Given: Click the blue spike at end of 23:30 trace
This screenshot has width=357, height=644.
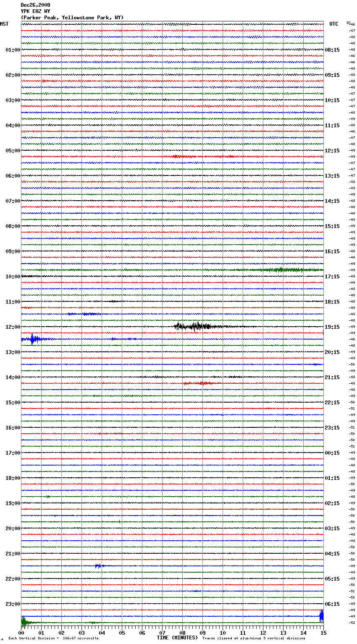Looking at the screenshot, I should click(x=321, y=616).
